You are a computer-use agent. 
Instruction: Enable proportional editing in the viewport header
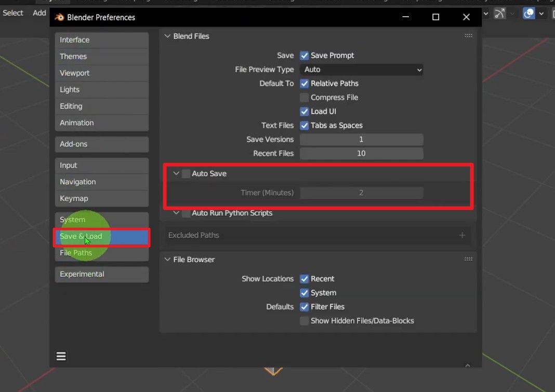[528, 13]
